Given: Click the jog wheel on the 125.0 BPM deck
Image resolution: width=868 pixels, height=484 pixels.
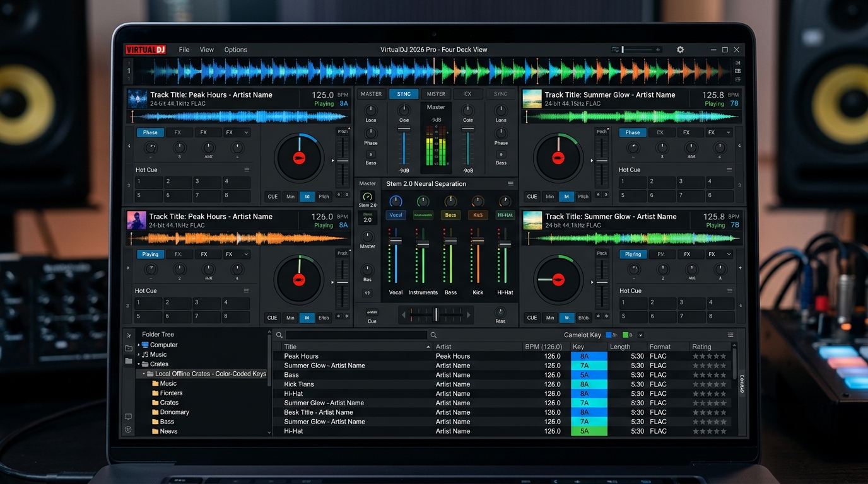Looking at the screenshot, I should pos(299,158).
